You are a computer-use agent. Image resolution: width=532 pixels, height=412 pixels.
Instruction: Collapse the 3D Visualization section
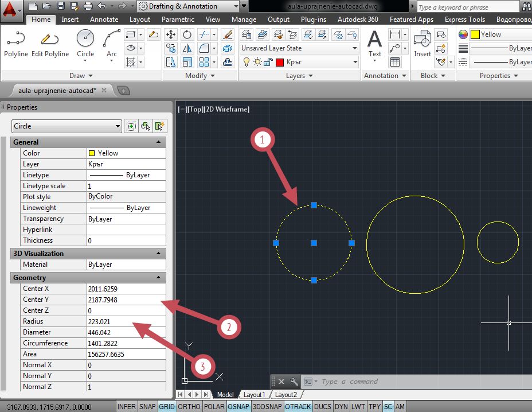[158, 254]
